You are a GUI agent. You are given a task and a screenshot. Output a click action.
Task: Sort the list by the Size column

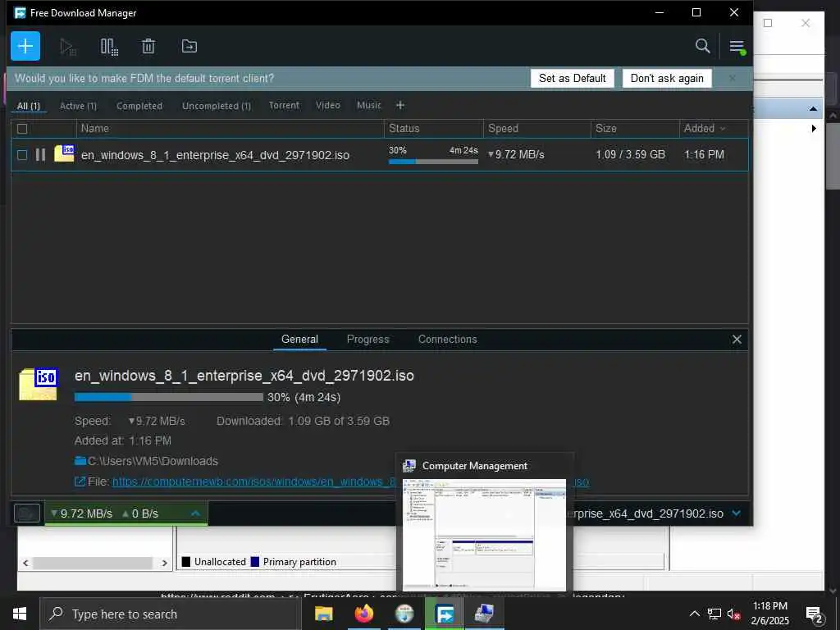(x=635, y=129)
